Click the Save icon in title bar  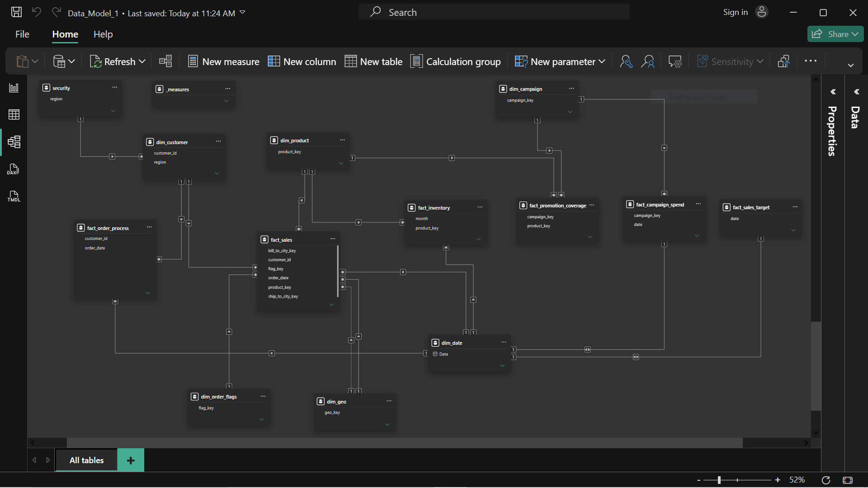[16, 12]
